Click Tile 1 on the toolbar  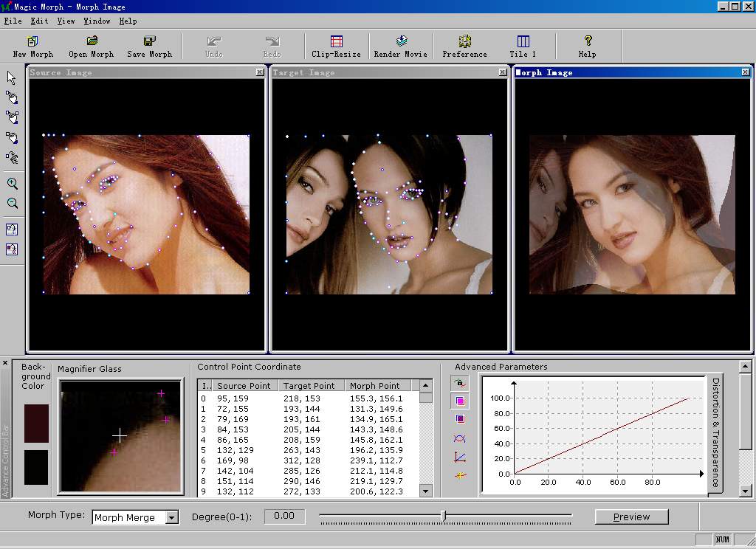pyautogui.click(x=522, y=45)
